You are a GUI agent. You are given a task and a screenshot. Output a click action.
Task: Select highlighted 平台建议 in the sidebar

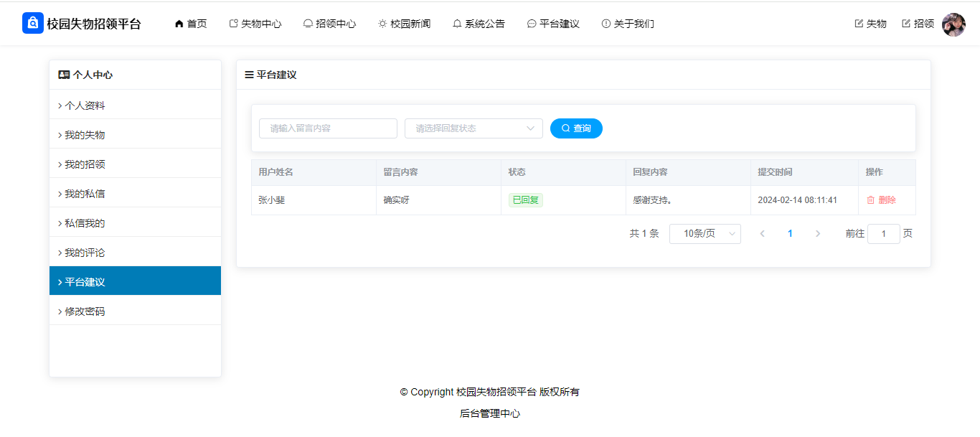[135, 281]
